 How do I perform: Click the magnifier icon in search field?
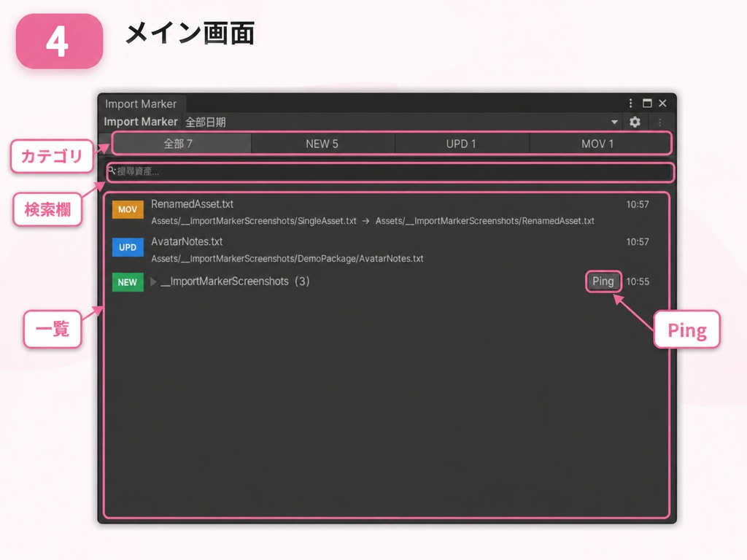click(112, 171)
